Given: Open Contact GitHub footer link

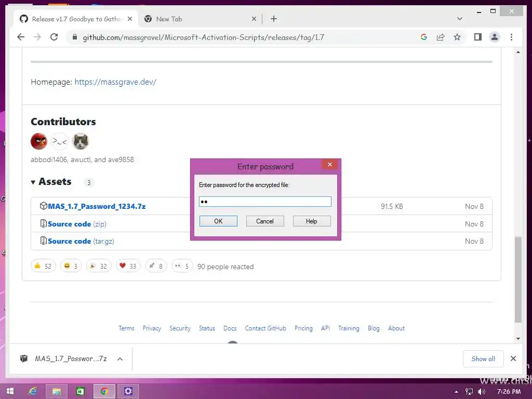Looking at the screenshot, I should pyautogui.click(x=265, y=328).
